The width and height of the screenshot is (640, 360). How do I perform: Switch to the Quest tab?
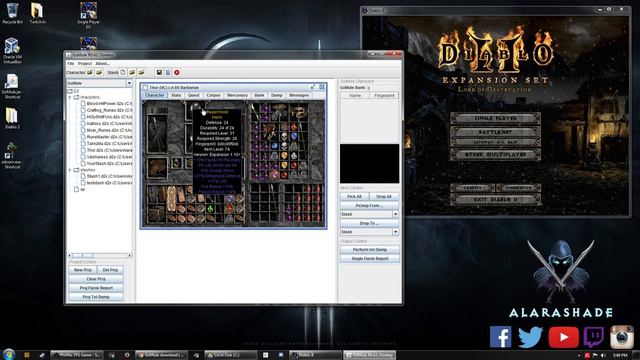pos(193,95)
